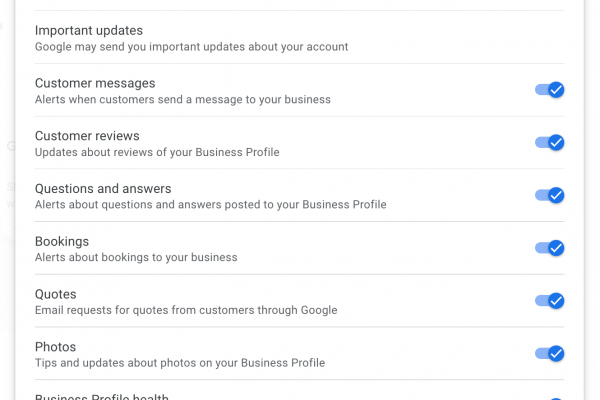600x400 pixels.
Task: Click the Photos row label
Action: (56, 347)
